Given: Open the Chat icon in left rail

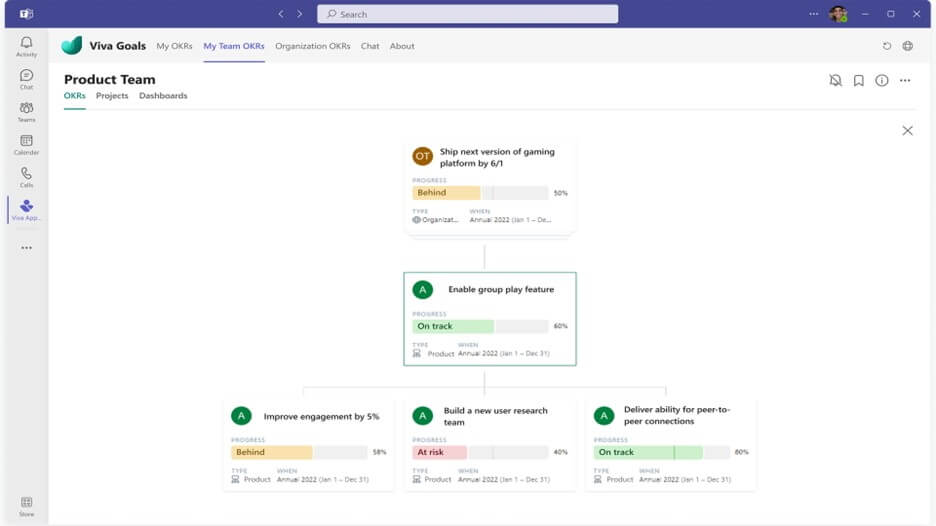Looking at the screenshot, I should point(26,79).
